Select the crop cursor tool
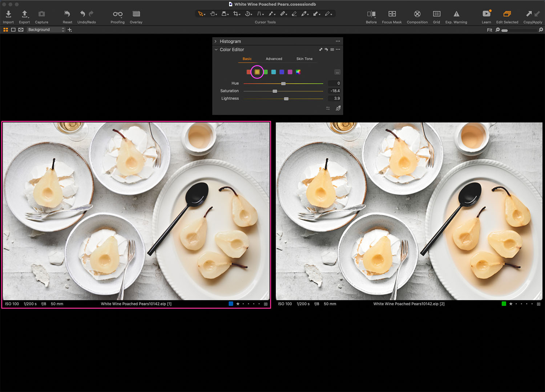Viewport: 545px width, 392px height. pos(236,14)
